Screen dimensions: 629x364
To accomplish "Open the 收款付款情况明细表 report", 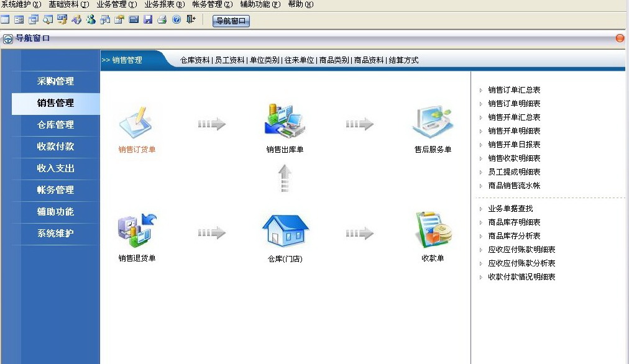I will 521,277.
